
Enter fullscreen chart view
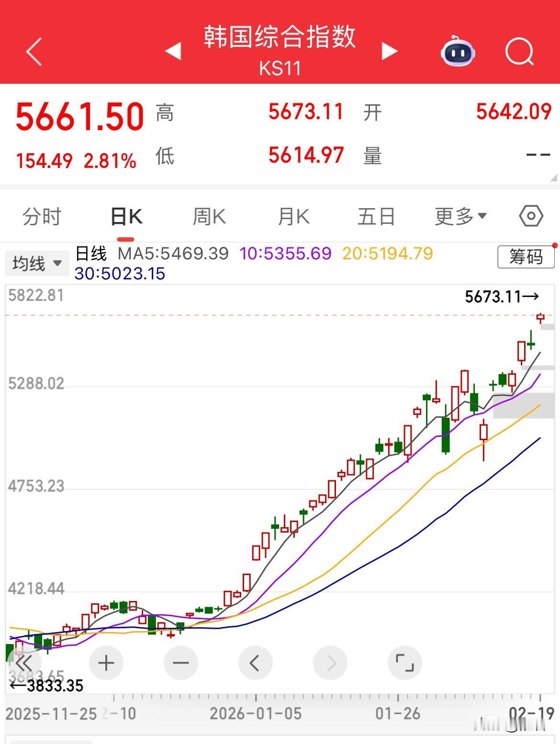405,663
